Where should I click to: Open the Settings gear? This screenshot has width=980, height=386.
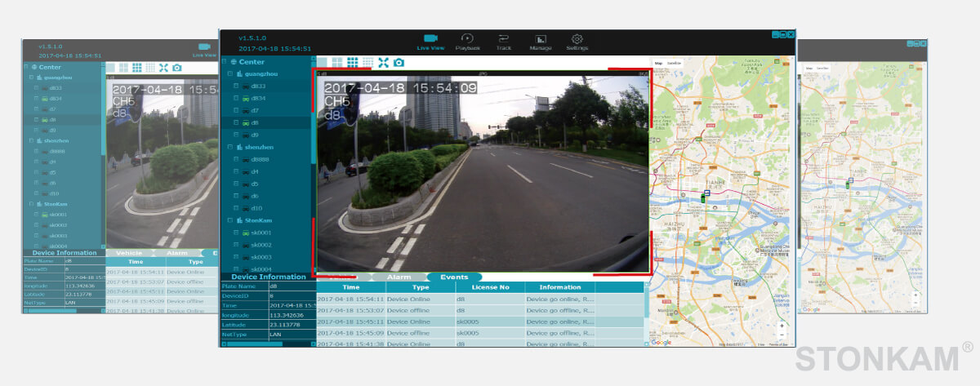pos(577,42)
